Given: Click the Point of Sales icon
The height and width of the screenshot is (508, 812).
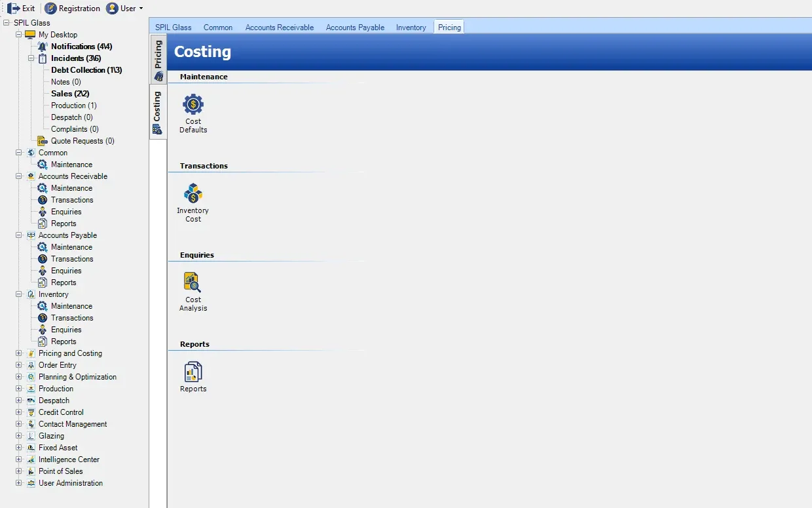Looking at the screenshot, I should coord(31,471).
